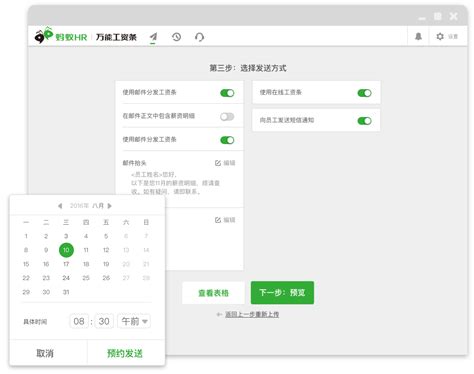The width and height of the screenshot is (474, 374).
Task: Select day 17 in the calendar
Action: (x=66, y=264)
